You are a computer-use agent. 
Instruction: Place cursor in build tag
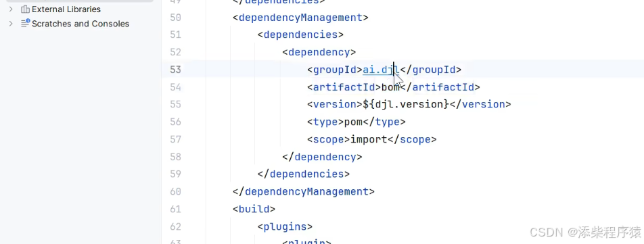coord(254,209)
